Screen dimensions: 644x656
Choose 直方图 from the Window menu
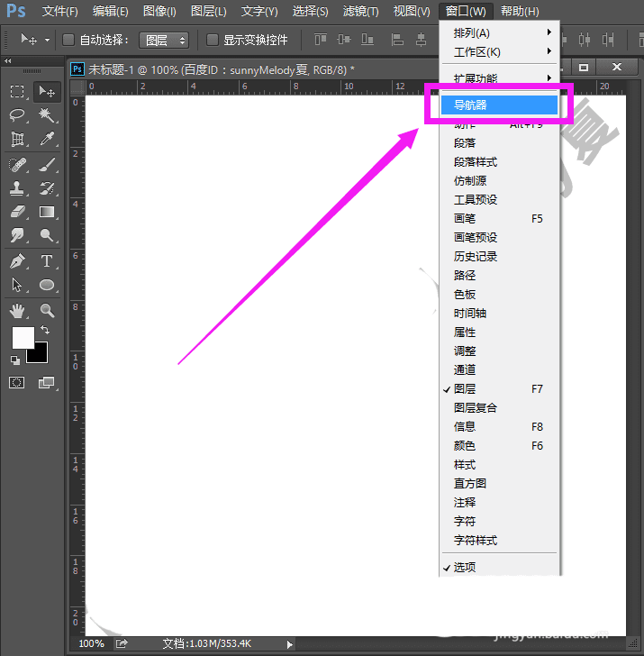(499, 484)
